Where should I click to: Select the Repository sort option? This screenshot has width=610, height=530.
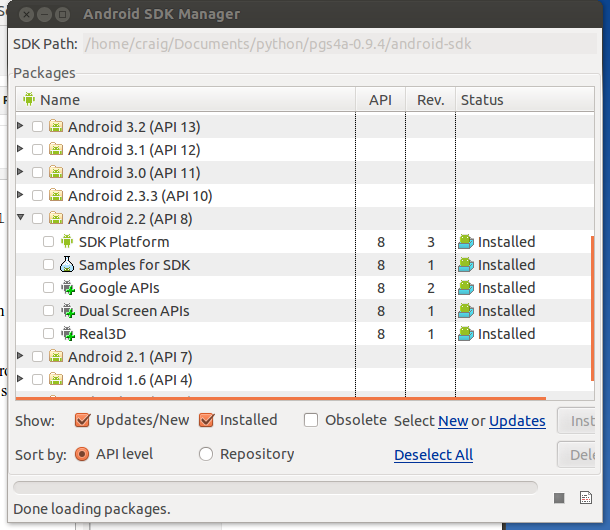[206, 454]
